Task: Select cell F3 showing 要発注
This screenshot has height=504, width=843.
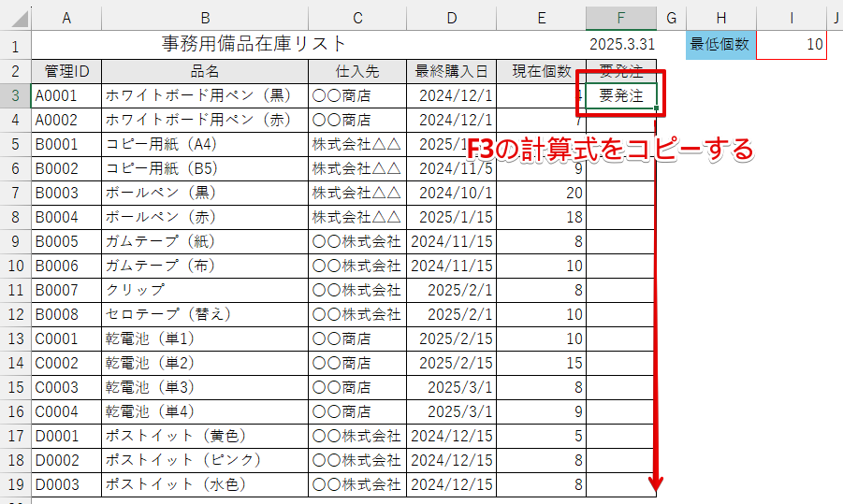Action: pyautogui.click(x=621, y=95)
